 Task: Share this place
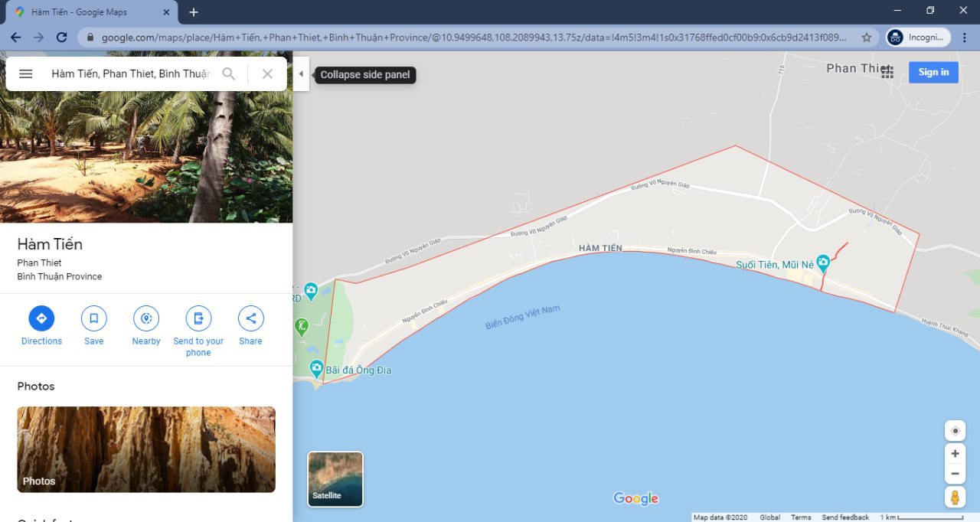point(250,326)
